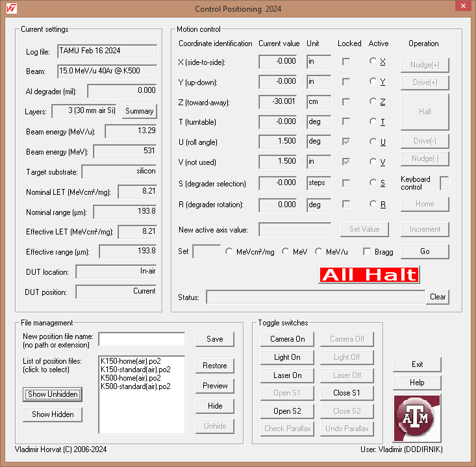Click the Log file field TAMU Feb 16 2024
The height and width of the screenshot is (467, 476).
point(107,51)
